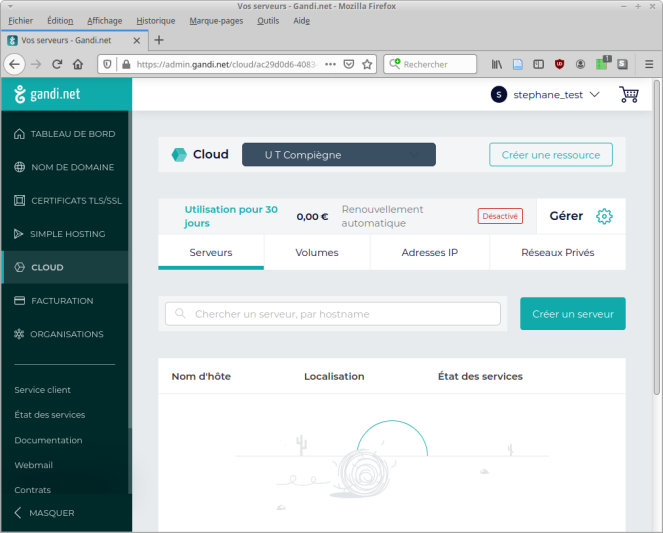Open the U T Compiègne organization dropdown
Screen dimensions: 663x533
339,155
